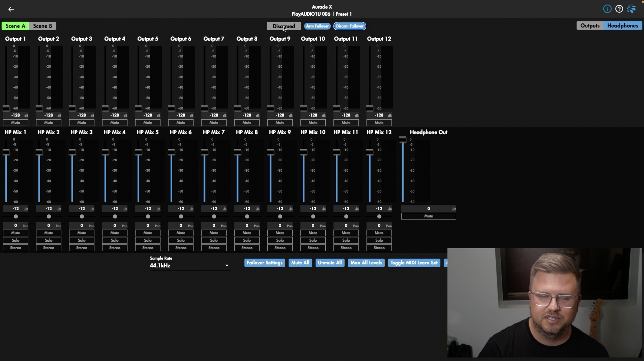Switch to the Outputs tab
Image resolution: width=644 pixels, height=361 pixels.
click(590, 26)
